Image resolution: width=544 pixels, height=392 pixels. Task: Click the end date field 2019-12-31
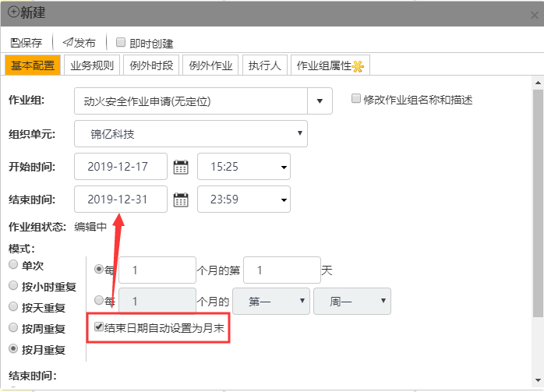pos(121,200)
